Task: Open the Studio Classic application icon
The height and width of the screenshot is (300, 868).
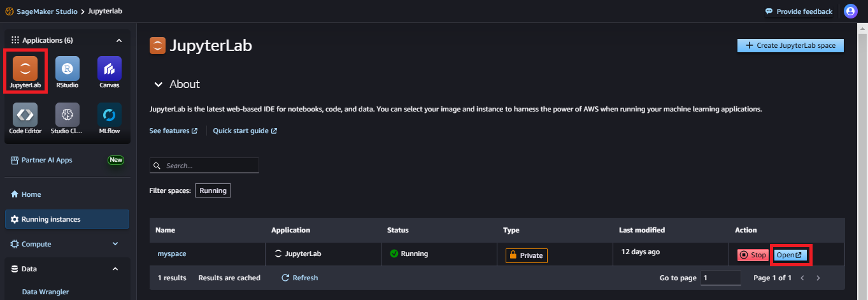Action: click(x=68, y=115)
